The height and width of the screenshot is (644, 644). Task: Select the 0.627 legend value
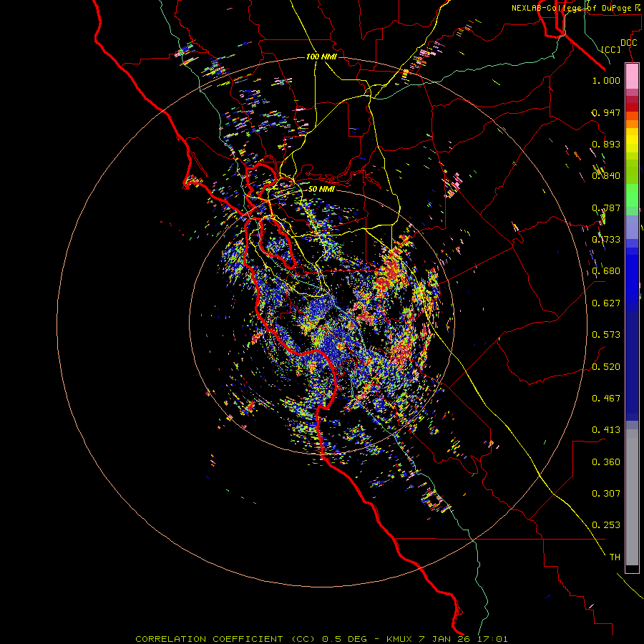[x=606, y=303]
